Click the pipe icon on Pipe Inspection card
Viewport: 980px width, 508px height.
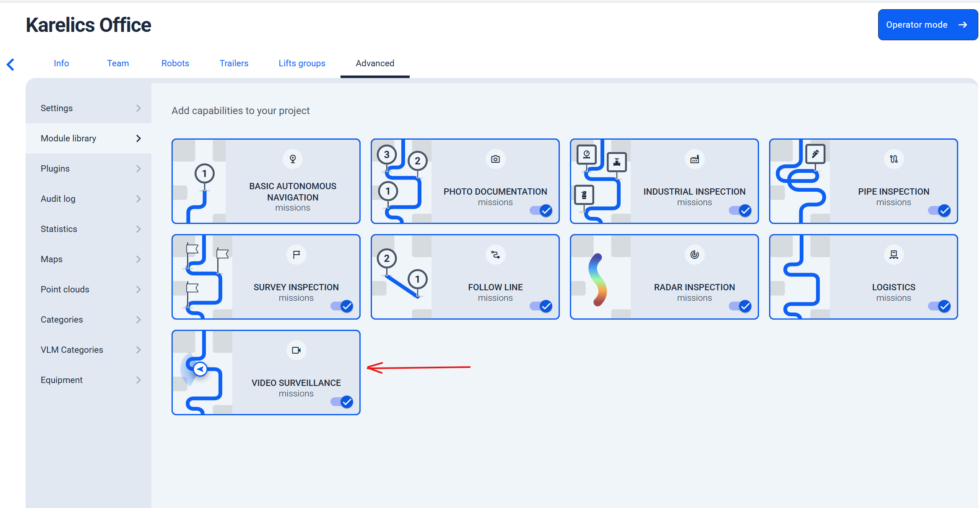click(894, 159)
